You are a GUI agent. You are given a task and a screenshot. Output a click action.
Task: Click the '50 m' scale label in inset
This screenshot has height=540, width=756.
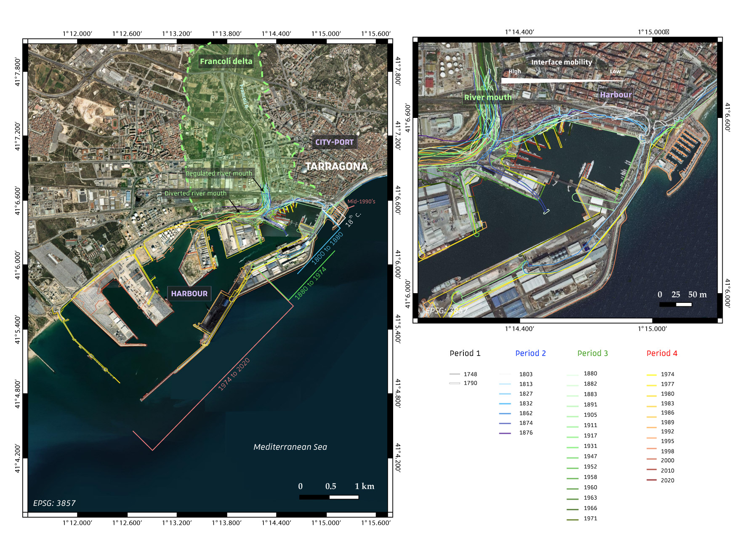[x=697, y=294]
